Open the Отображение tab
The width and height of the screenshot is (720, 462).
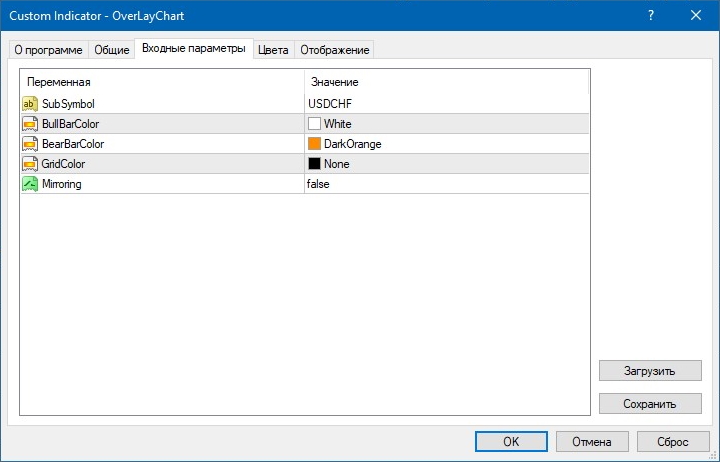(x=334, y=50)
